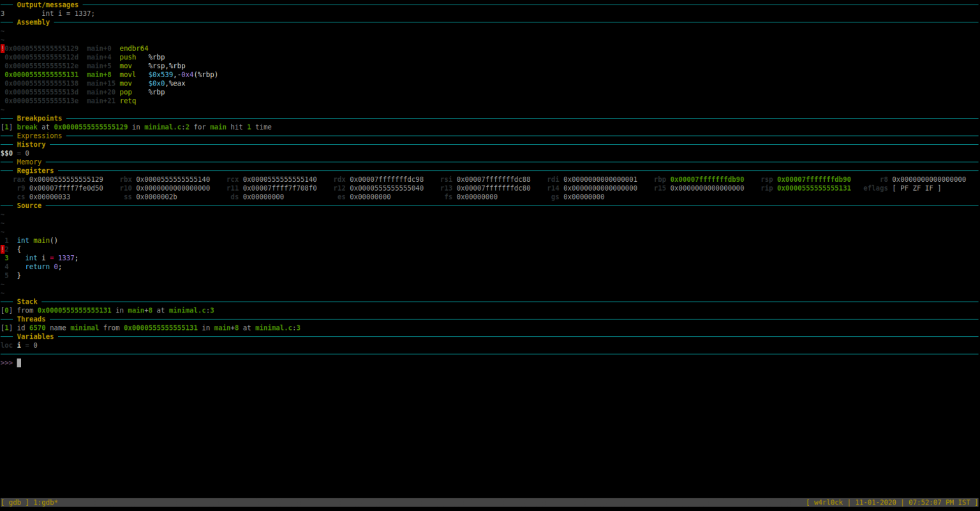Click the w4rl0ck hostname in status bar

pos(828,503)
